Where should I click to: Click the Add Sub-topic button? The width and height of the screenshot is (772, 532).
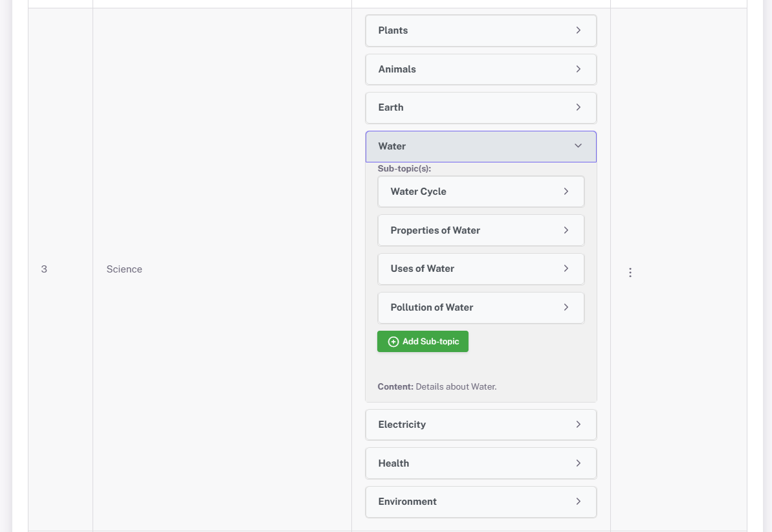tap(423, 341)
